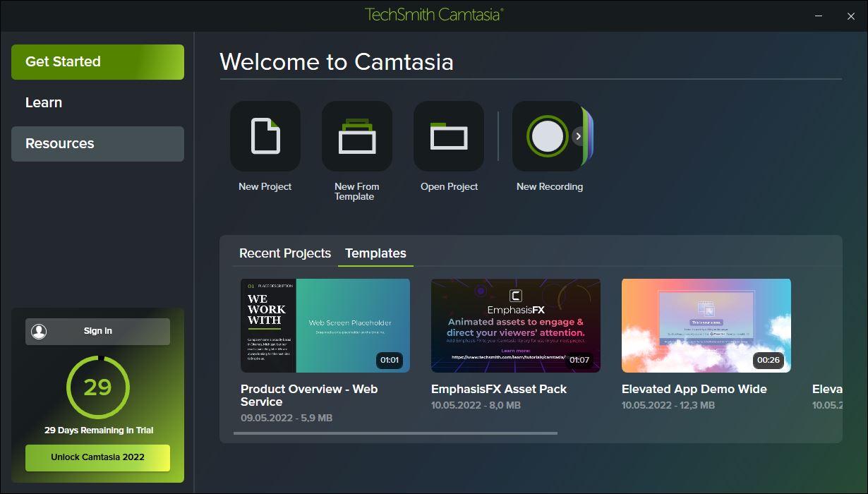Start a New Recording with the record icon
The image size is (868, 494).
(x=548, y=136)
